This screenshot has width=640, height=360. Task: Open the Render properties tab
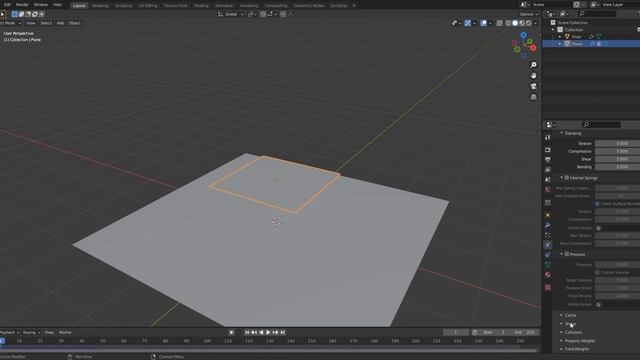click(x=548, y=150)
